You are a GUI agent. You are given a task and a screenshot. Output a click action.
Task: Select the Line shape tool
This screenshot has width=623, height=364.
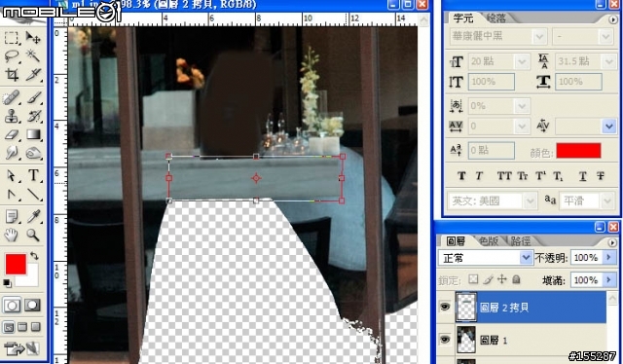[33, 194]
